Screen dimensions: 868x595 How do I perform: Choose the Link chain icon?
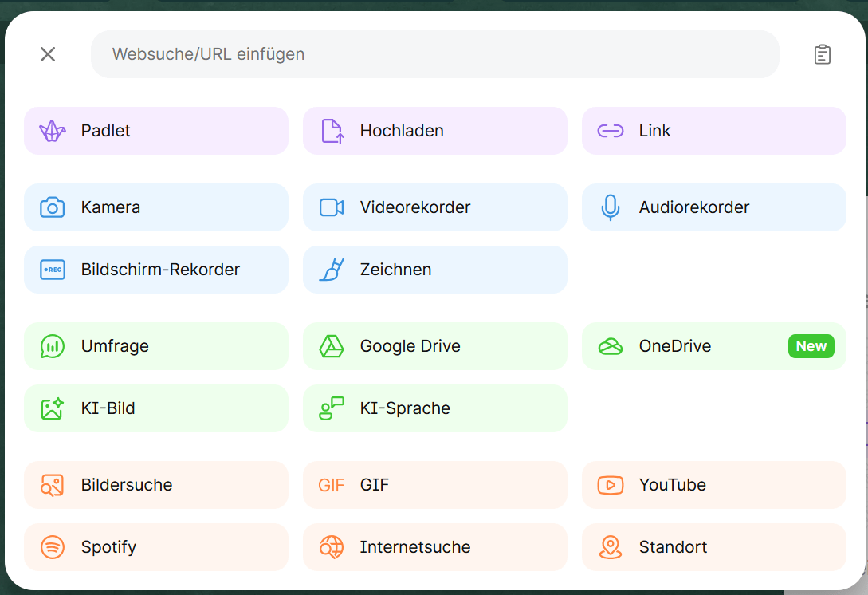point(610,131)
